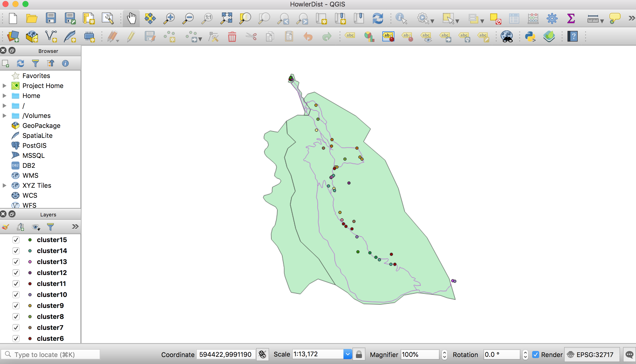This screenshot has height=364, width=636.
Task: Toggle visibility of cluster13 layer
Action: (16, 262)
